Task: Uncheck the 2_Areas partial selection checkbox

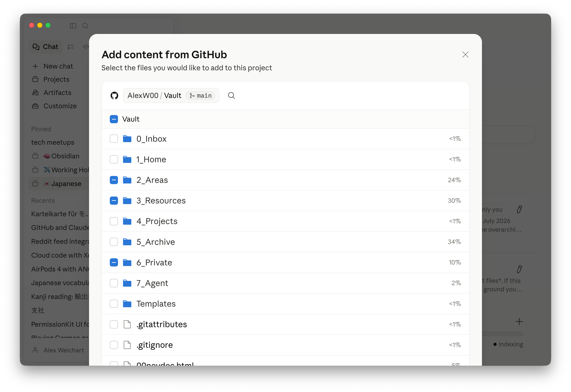Action: click(x=114, y=180)
